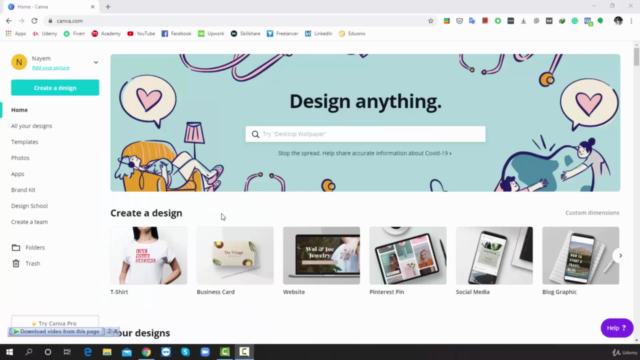Viewport: 640px width, 360px height.
Task: Show next design types arrow
Action: [620, 256]
